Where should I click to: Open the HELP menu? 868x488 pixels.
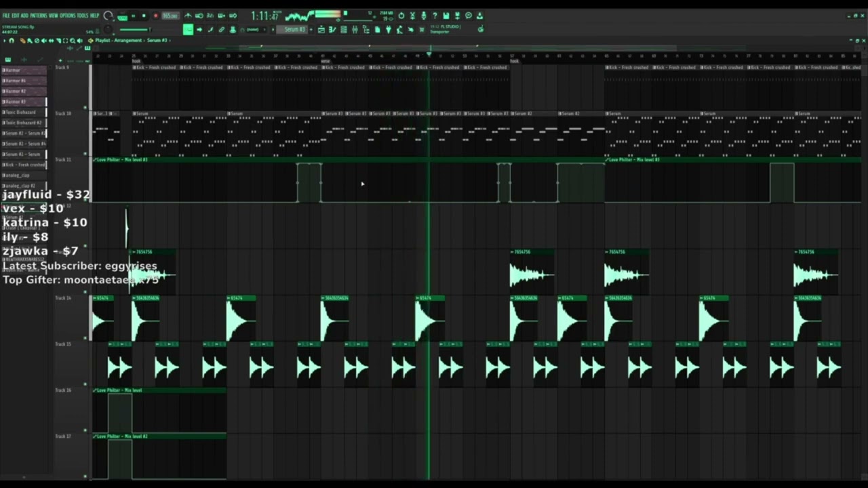point(95,15)
